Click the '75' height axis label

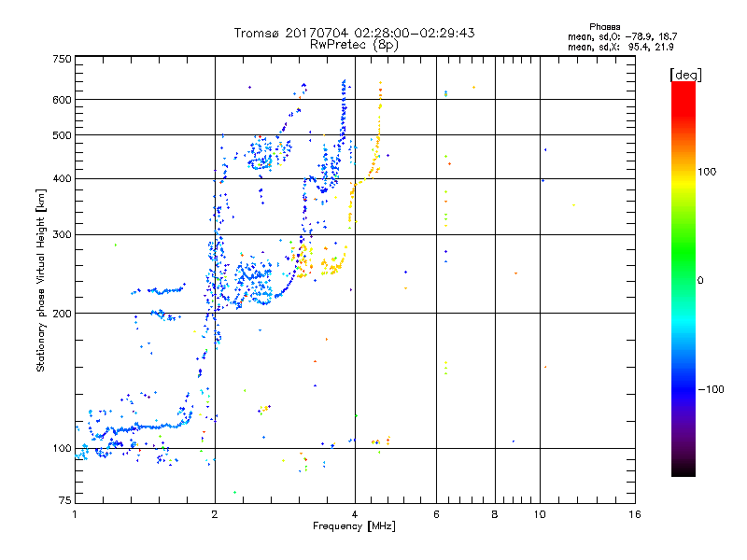(65, 500)
